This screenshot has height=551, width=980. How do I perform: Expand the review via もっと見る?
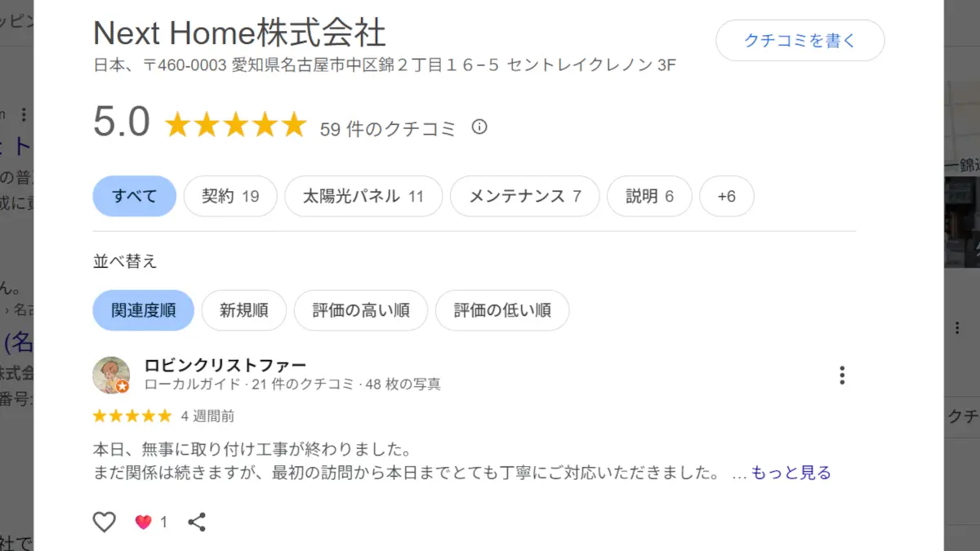coord(791,473)
